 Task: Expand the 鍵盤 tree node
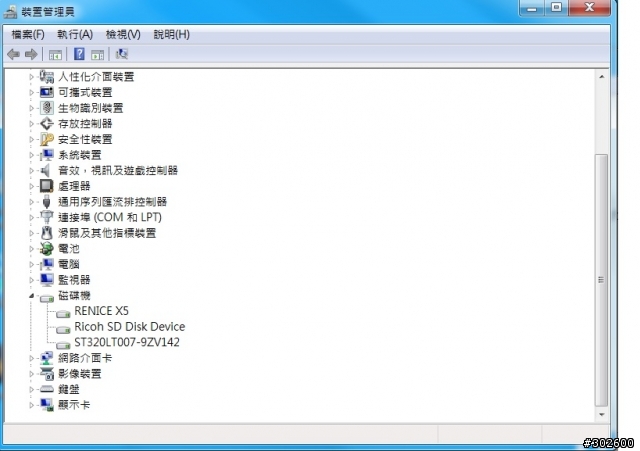(31, 389)
